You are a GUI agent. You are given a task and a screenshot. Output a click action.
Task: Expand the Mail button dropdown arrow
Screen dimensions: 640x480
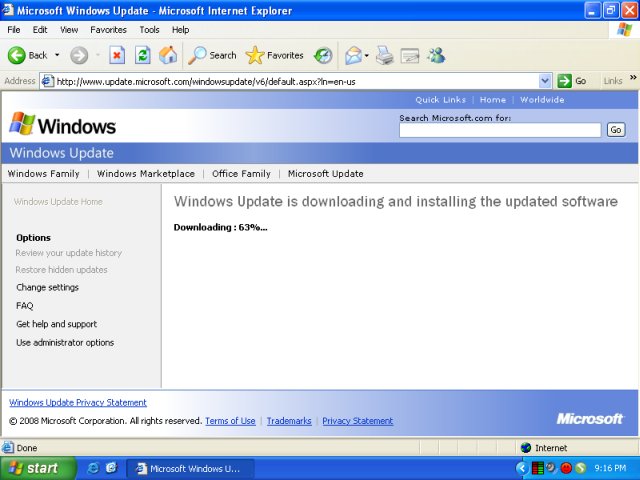click(367, 55)
